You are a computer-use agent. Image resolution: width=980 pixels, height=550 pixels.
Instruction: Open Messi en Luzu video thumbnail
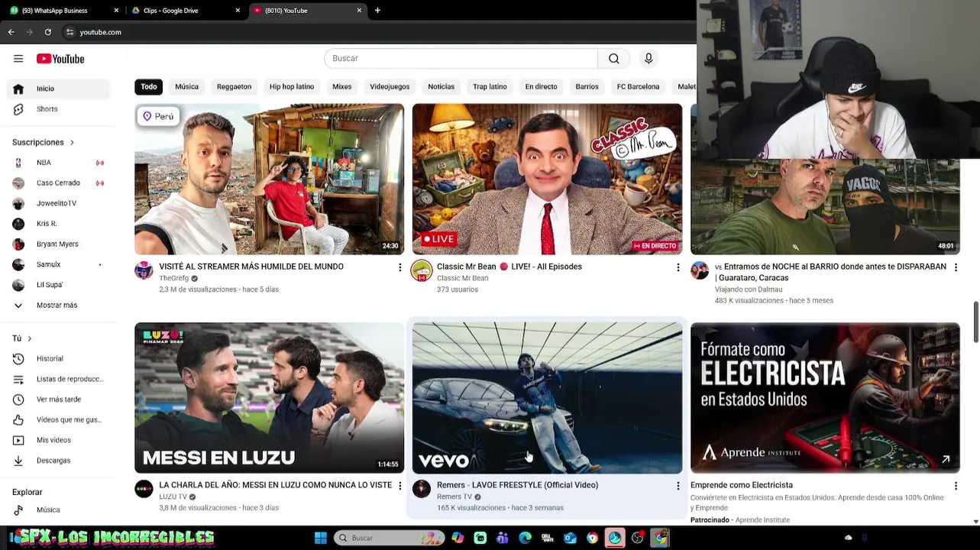(x=269, y=397)
